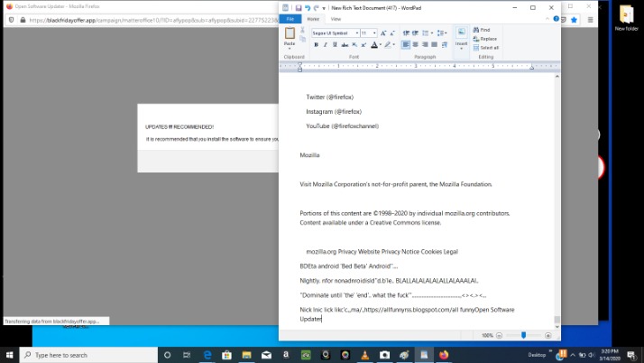Click the Paste clipboard icon
Screen dimensions: 644x363
pyautogui.click(x=290, y=33)
